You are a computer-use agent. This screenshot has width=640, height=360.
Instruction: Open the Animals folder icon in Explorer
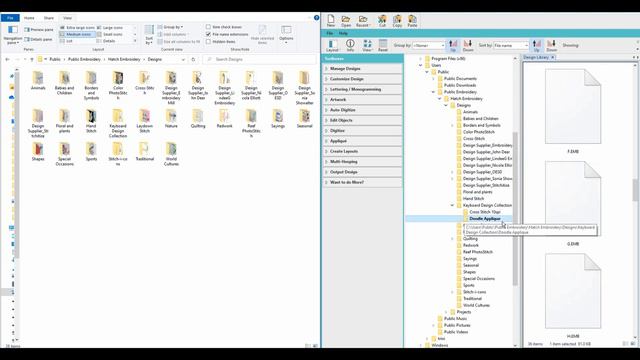point(38,78)
